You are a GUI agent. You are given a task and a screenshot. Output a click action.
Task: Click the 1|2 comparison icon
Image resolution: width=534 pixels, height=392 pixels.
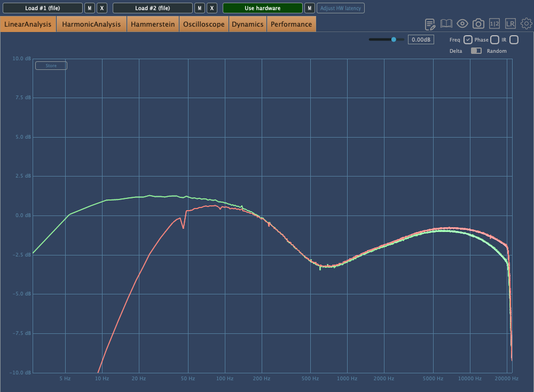[x=494, y=24]
